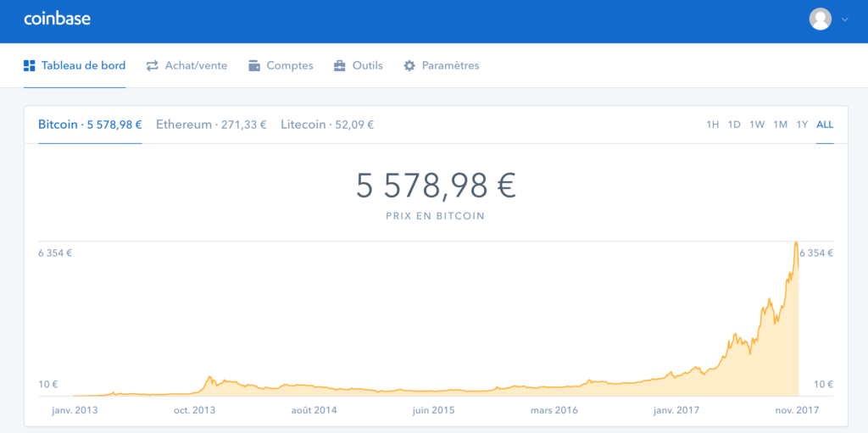Click the chart peak near 6 354 €
Image resolution: width=868 pixels, height=433 pixels.
[x=795, y=242]
